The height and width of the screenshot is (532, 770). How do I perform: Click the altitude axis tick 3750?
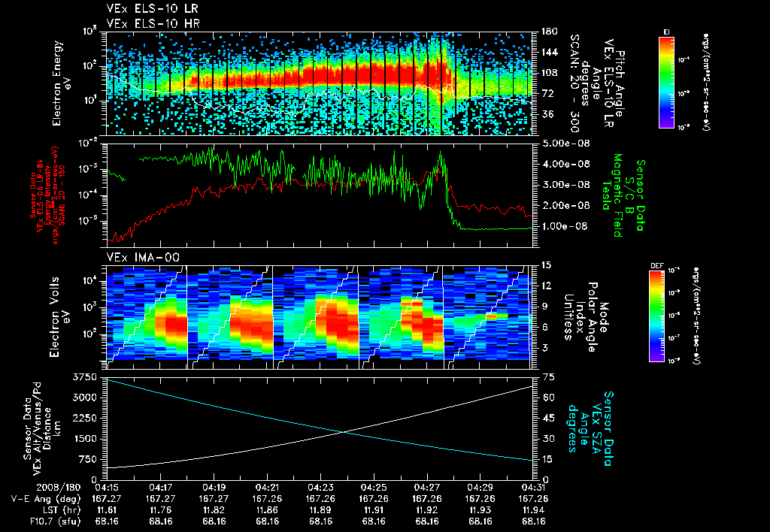pos(85,377)
